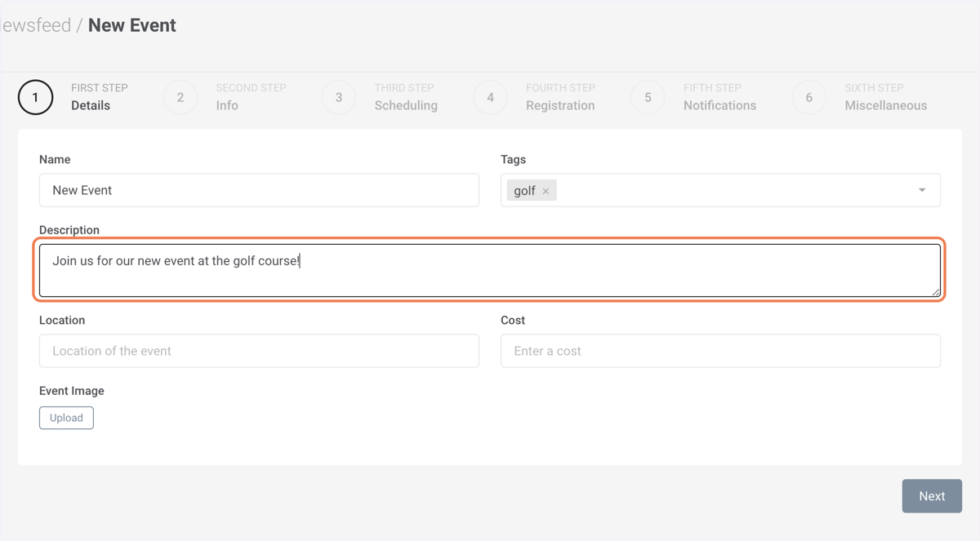Go back to Newsfeed breadcrumb
Image resolution: width=980 pixels, height=541 pixels.
[x=36, y=25]
